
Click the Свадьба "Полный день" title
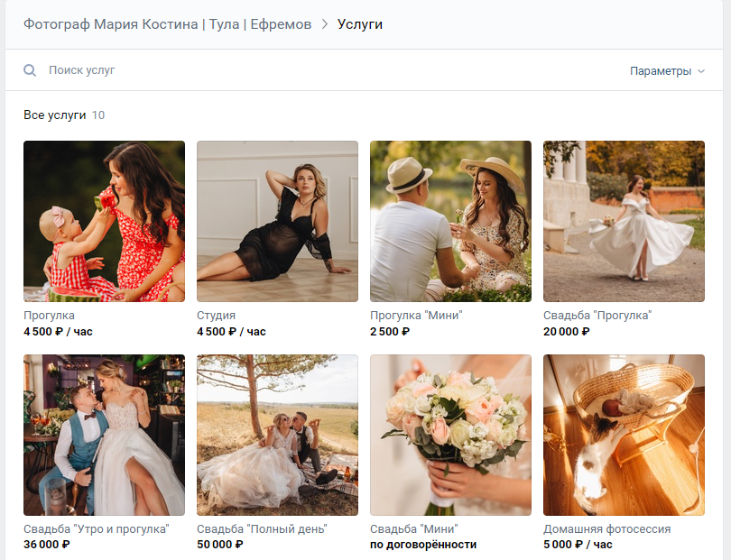(x=262, y=529)
